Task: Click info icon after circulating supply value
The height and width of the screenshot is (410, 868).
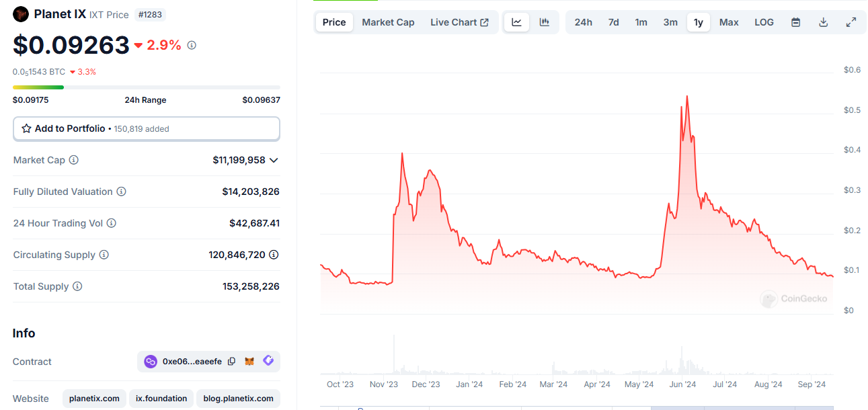Action: click(274, 255)
